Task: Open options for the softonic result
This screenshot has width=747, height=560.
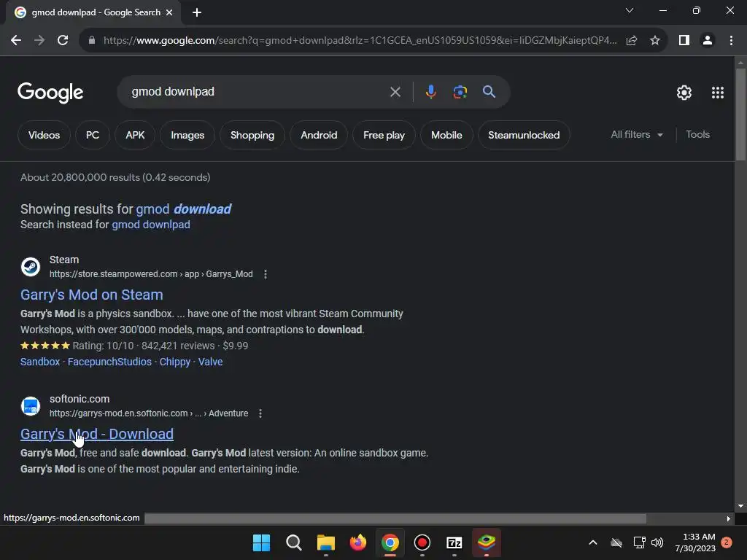Action: tap(260, 413)
